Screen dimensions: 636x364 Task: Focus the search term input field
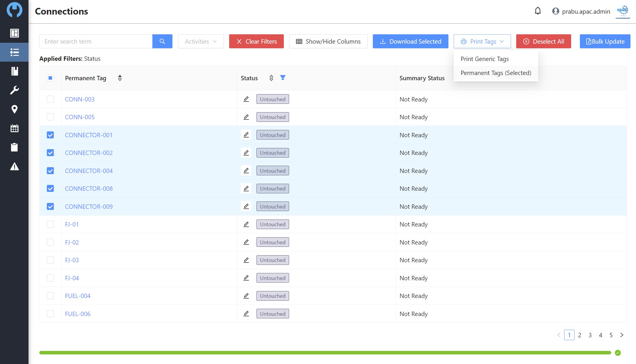(96, 41)
